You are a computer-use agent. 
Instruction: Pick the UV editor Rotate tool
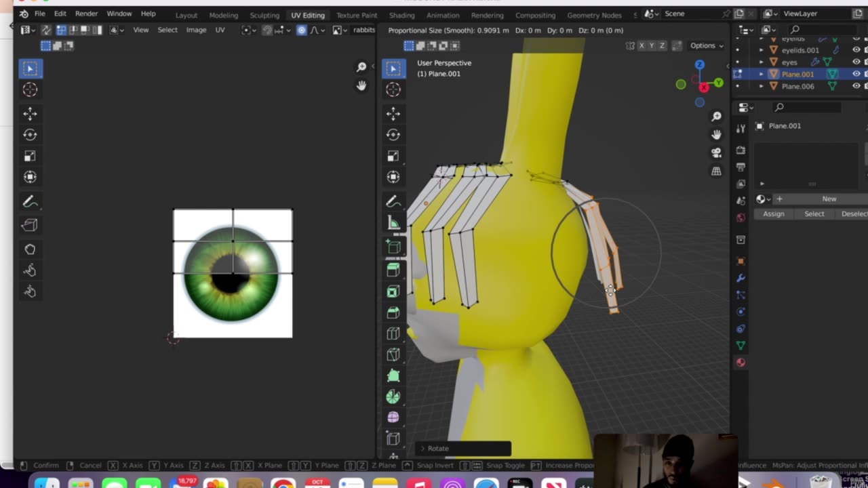30,135
